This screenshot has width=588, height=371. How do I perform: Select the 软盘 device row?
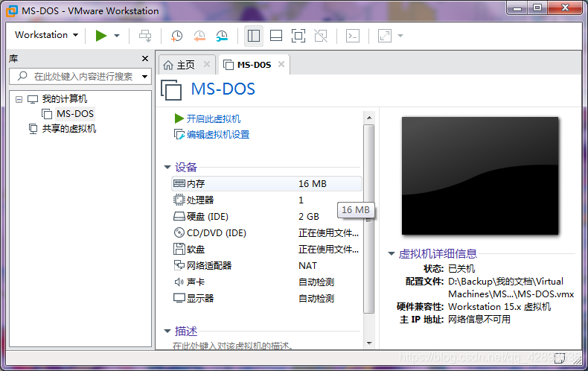point(266,250)
